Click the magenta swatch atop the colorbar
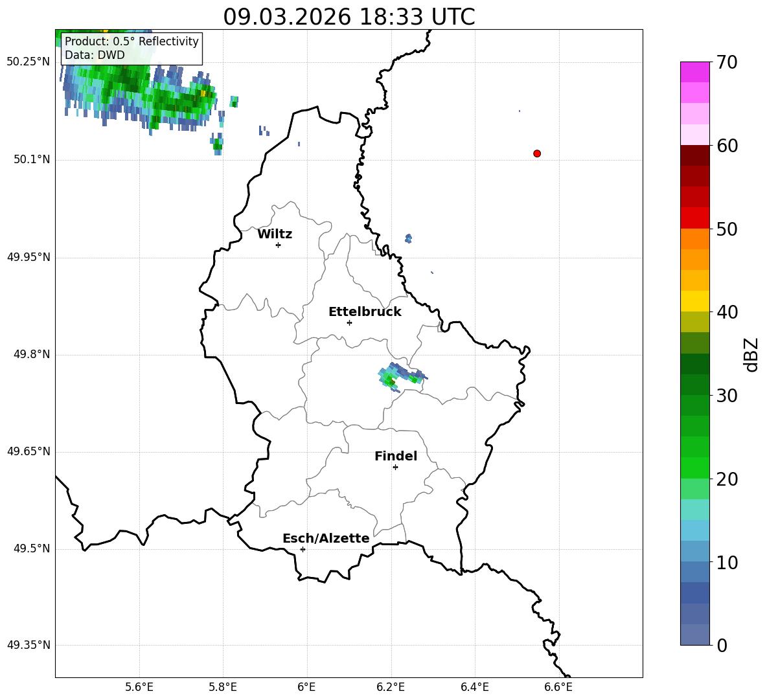 695,72
